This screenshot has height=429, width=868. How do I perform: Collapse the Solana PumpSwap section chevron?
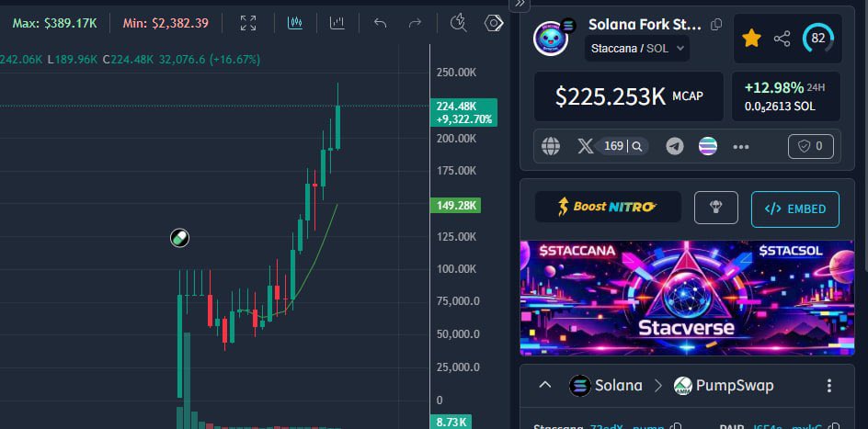click(x=545, y=385)
